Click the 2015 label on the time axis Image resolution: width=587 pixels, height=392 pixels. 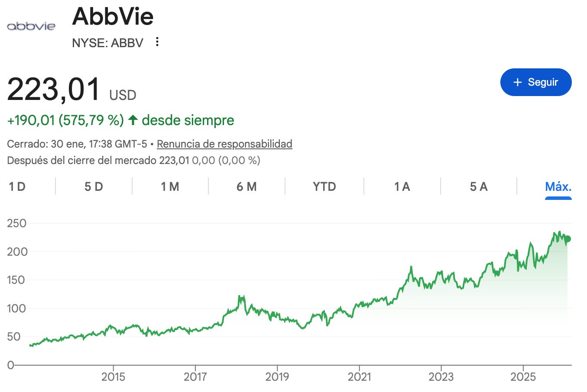114,377
